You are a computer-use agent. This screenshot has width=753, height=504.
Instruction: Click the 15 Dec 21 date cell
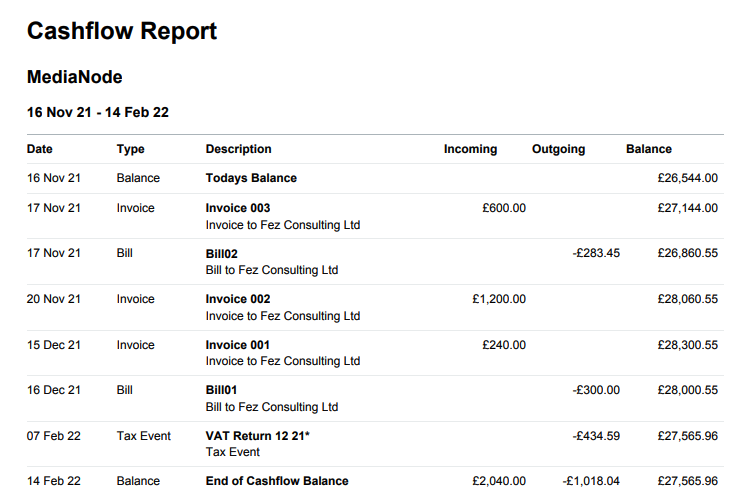coord(54,345)
